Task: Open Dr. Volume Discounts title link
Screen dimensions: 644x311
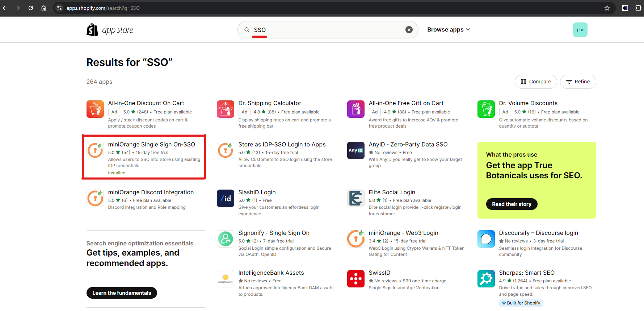Action: coord(528,103)
